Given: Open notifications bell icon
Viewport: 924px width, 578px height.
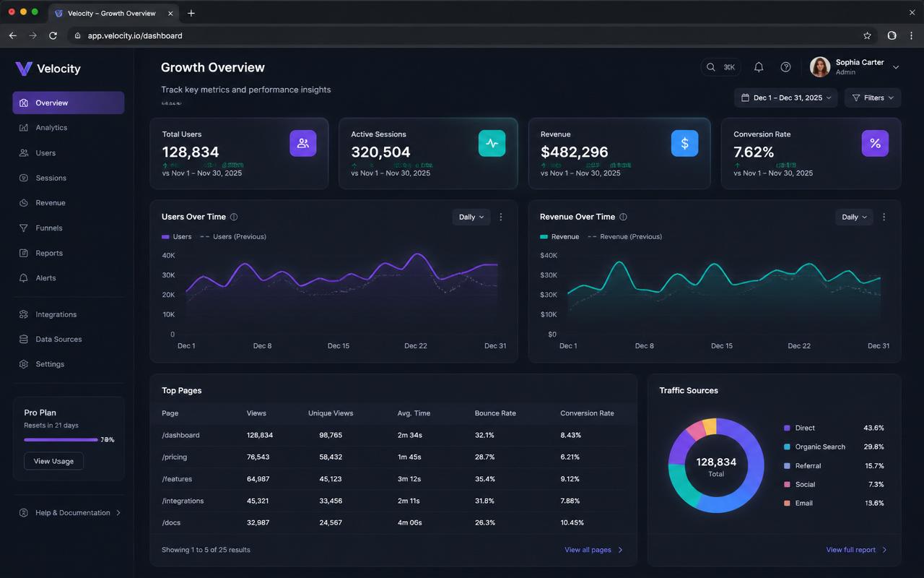Looking at the screenshot, I should (759, 67).
